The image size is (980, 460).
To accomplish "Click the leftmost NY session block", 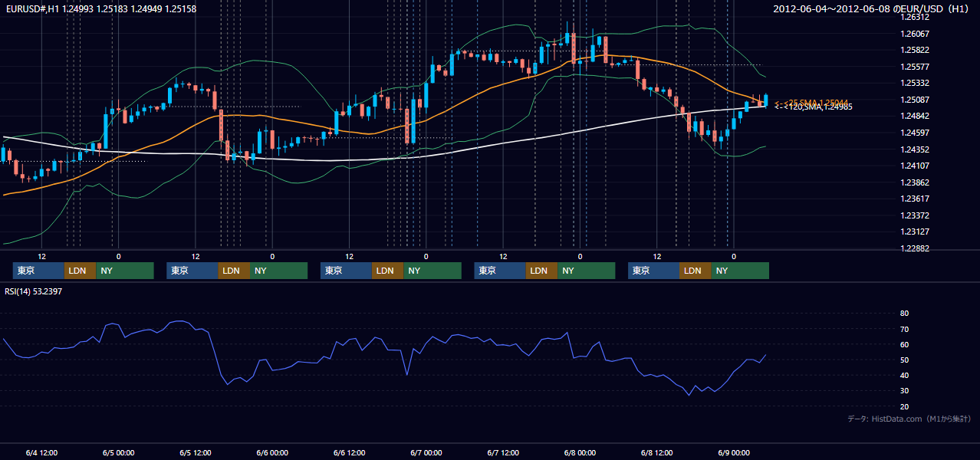I will click(x=124, y=271).
